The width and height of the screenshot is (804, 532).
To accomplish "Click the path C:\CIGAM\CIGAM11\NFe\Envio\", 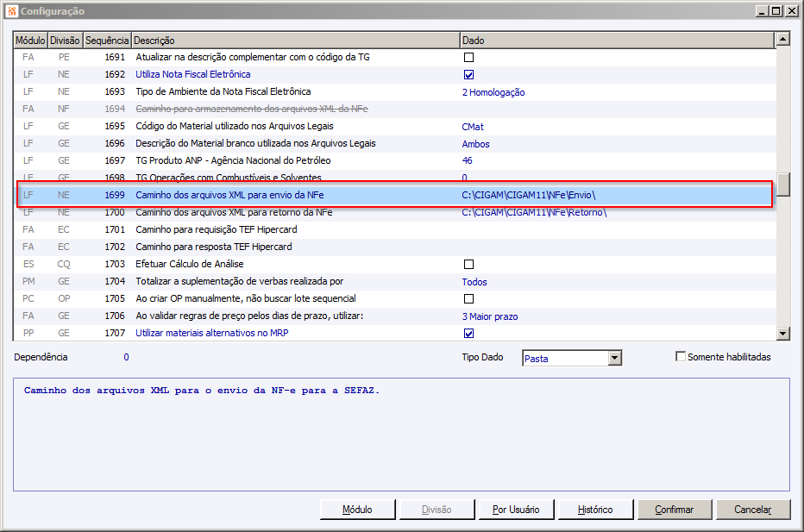I will (x=529, y=195).
